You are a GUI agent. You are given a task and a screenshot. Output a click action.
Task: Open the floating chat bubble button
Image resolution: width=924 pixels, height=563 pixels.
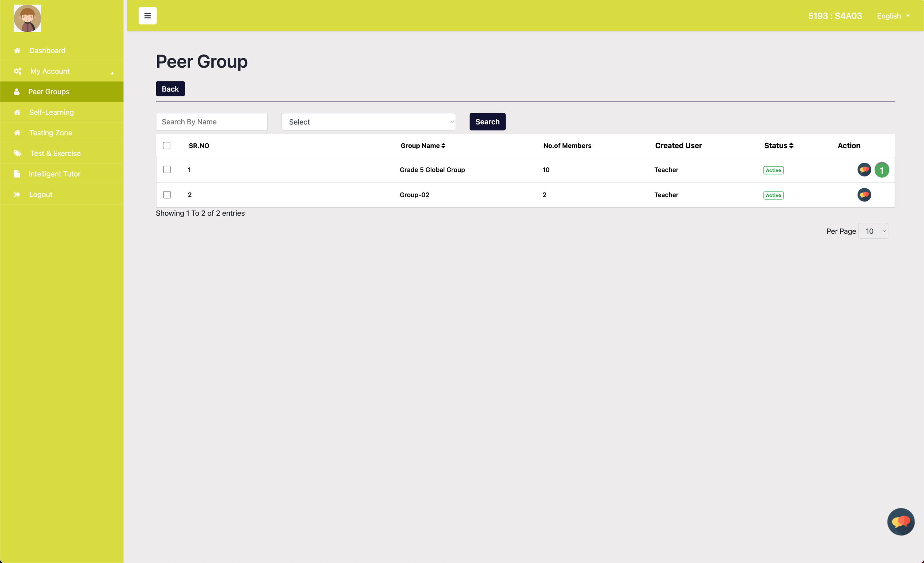(901, 522)
